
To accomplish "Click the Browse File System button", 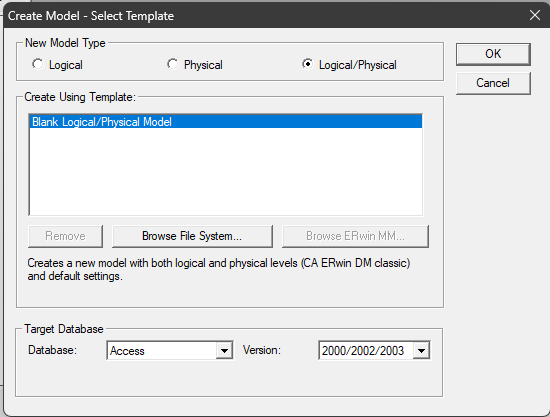I will point(192,236).
